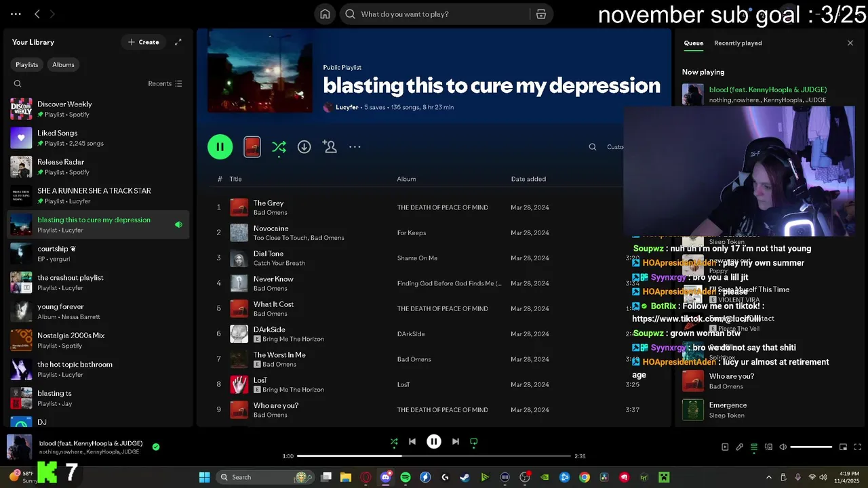Open the blood album art thumbnail in player
This screenshot has height=488, width=868.
tap(19, 447)
